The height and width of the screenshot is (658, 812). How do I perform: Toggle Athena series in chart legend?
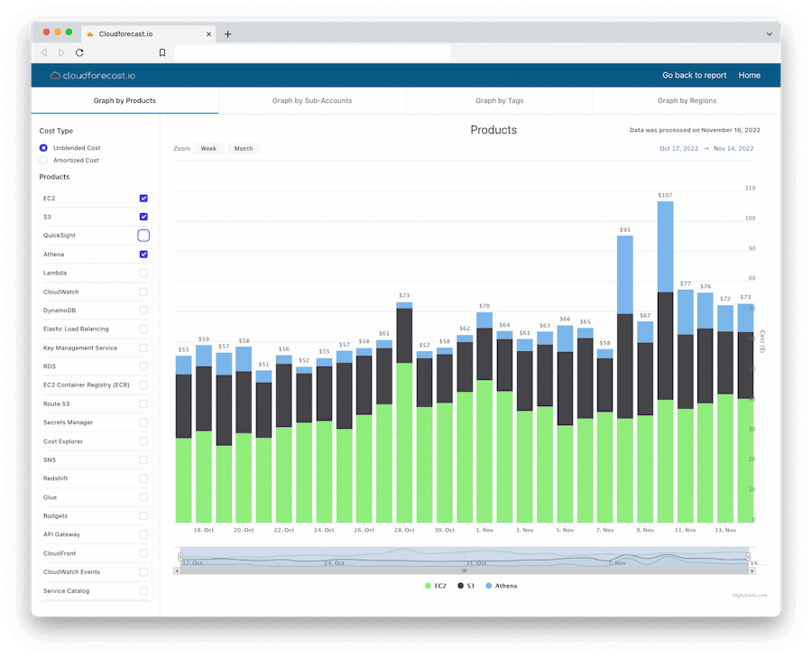click(502, 586)
